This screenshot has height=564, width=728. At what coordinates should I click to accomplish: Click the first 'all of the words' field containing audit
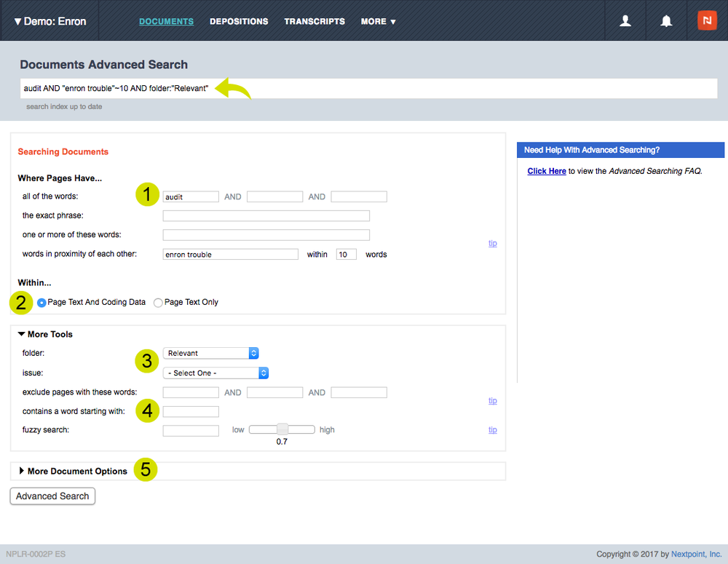coord(191,196)
